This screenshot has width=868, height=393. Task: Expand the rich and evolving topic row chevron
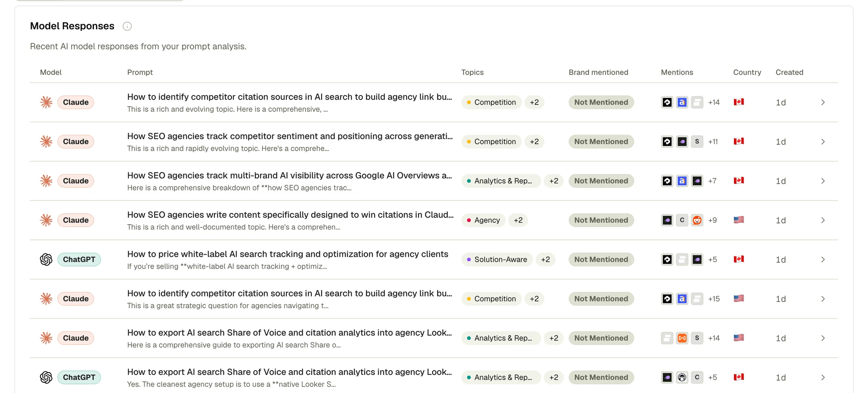click(823, 102)
